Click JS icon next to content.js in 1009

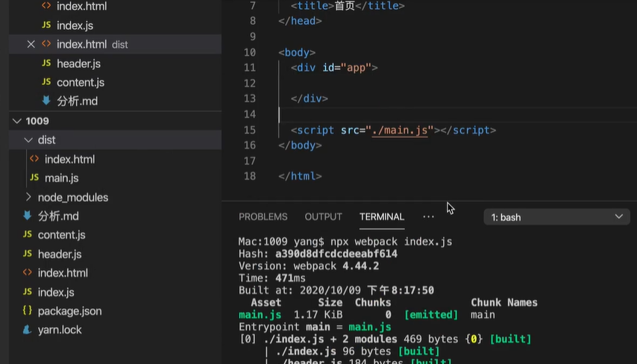(27, 234)
